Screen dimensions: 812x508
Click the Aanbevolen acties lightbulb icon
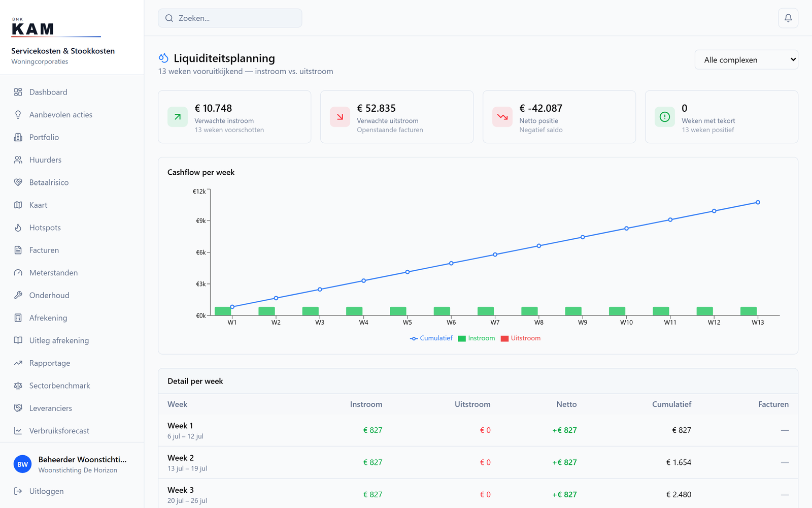(x=18, y=115)
